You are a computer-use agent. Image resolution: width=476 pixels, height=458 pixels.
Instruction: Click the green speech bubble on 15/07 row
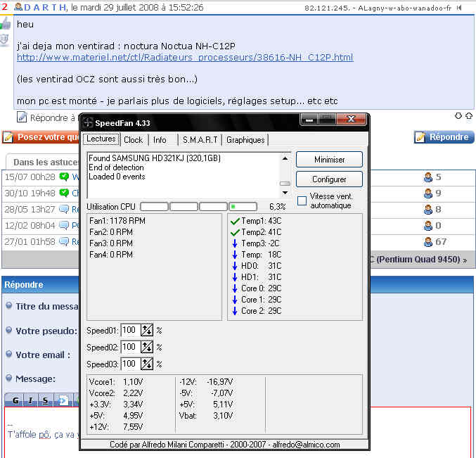coord(65,177)
